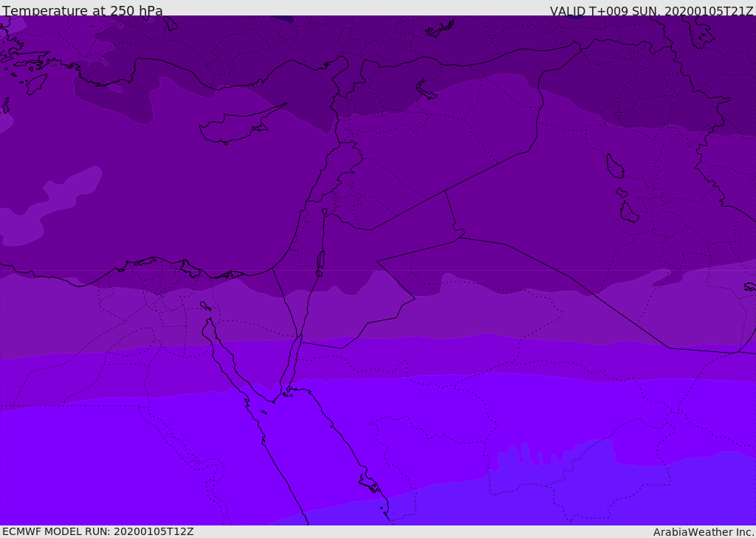Screen dimensions: 756x538
Task: Click the 'Temperature at 250 hPa' title text
Action: point(83,10)
